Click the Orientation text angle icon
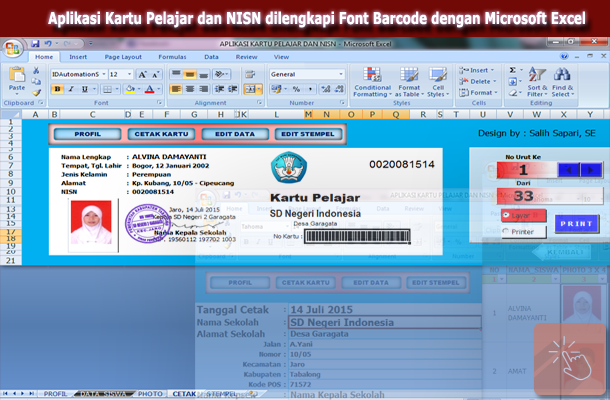This screenshot has height=400, width=610. (x=219, y=74)
